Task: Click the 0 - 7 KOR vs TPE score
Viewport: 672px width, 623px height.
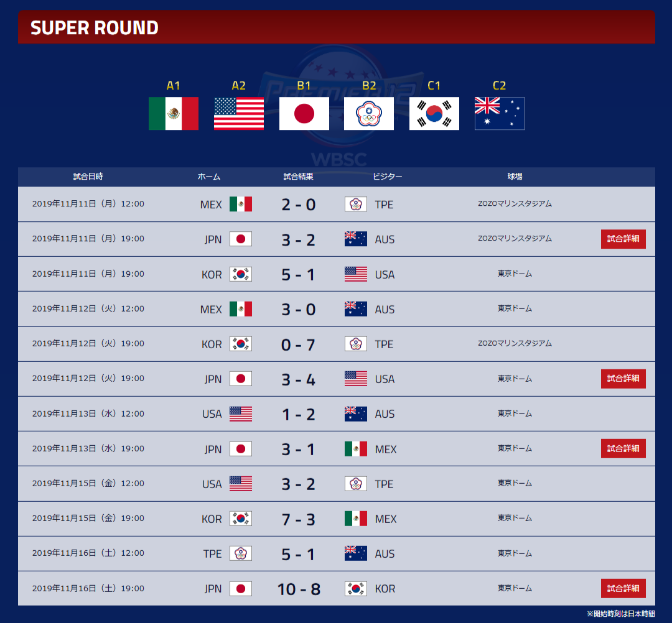Action: [x=298, y=344]
